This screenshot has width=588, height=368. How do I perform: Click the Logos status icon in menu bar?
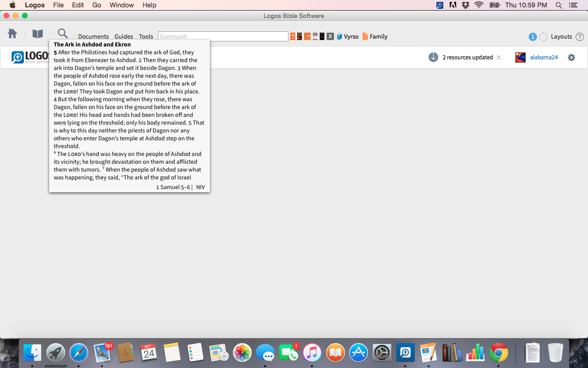440,5
